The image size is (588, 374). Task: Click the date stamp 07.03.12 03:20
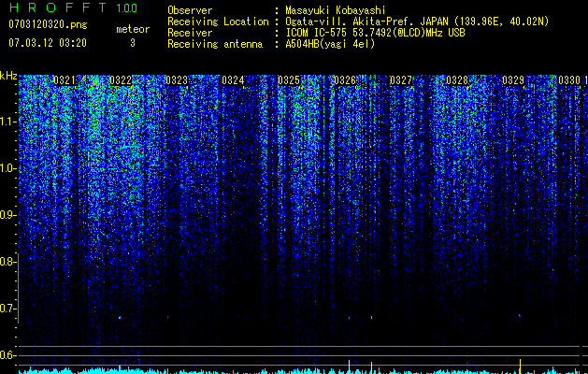(48, 43)
